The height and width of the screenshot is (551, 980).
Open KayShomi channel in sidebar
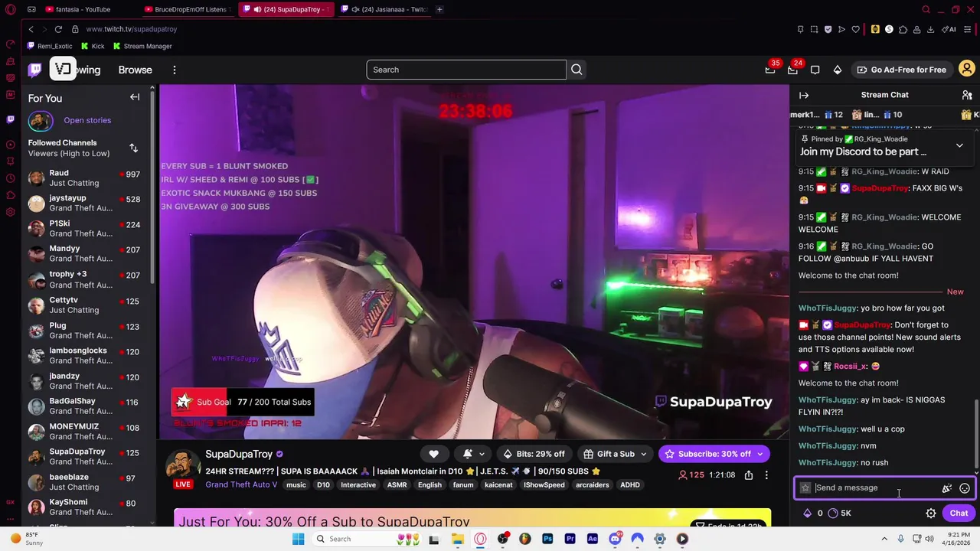coord(86,507)
